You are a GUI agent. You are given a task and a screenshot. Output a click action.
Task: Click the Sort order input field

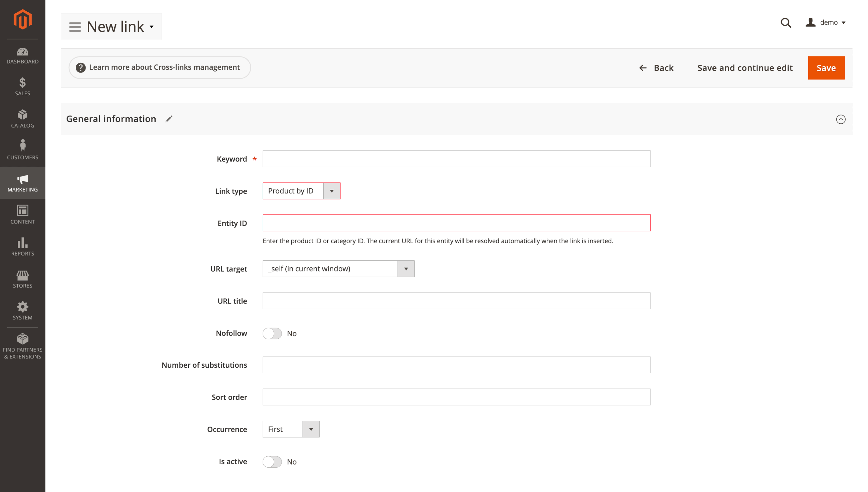[x=457, y=397]
